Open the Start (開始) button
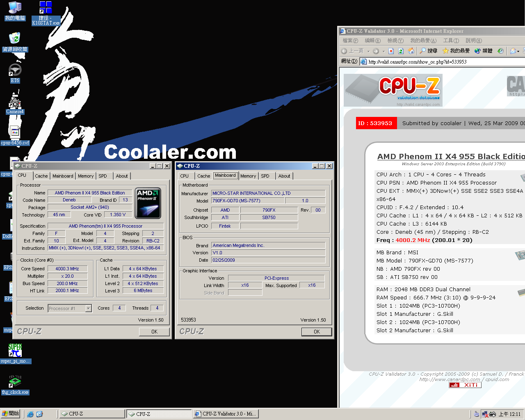This screenshot has width=525, height=420. pyautogui.click(x=10, y=414)
